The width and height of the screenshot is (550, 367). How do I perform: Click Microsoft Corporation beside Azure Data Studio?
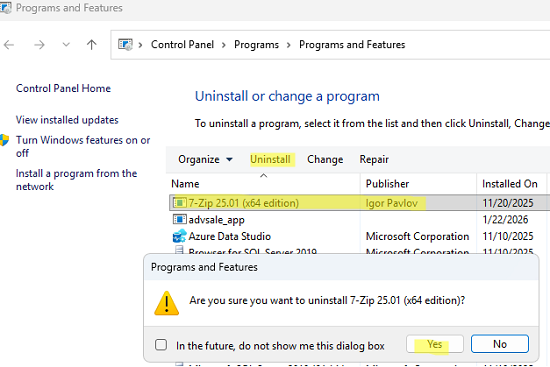(x=417, y=236)
